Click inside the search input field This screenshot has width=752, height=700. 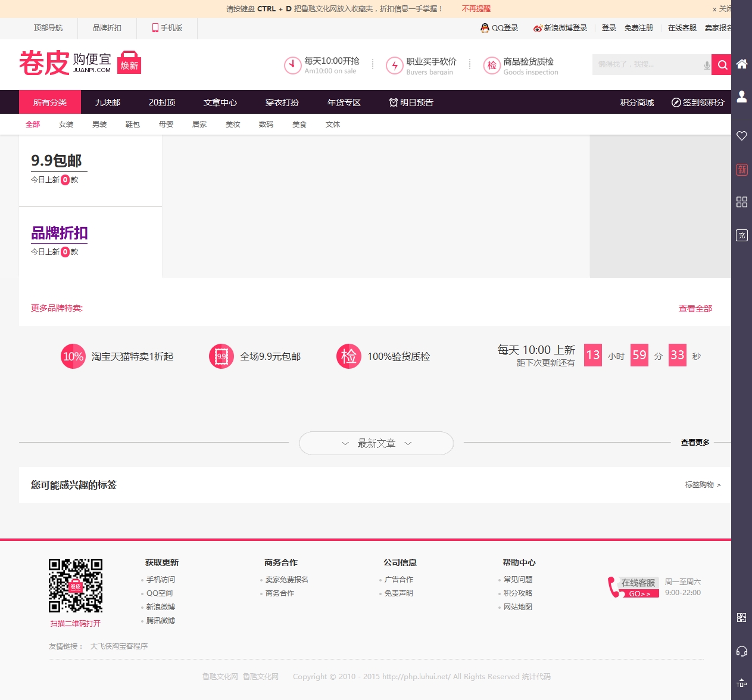[646, 65]
